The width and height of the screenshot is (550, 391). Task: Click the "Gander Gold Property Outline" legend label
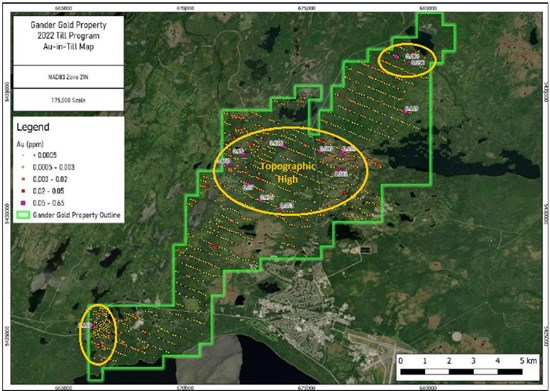(76, 215)
